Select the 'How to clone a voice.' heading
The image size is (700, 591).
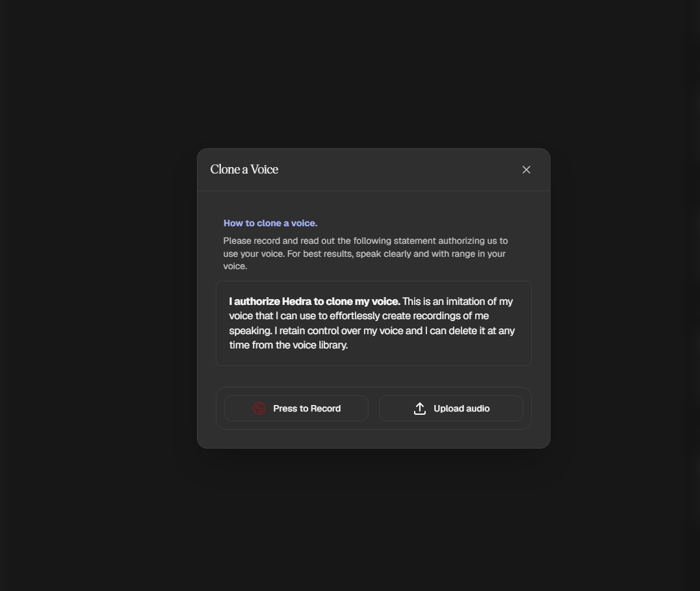click(x=270, y=223)
